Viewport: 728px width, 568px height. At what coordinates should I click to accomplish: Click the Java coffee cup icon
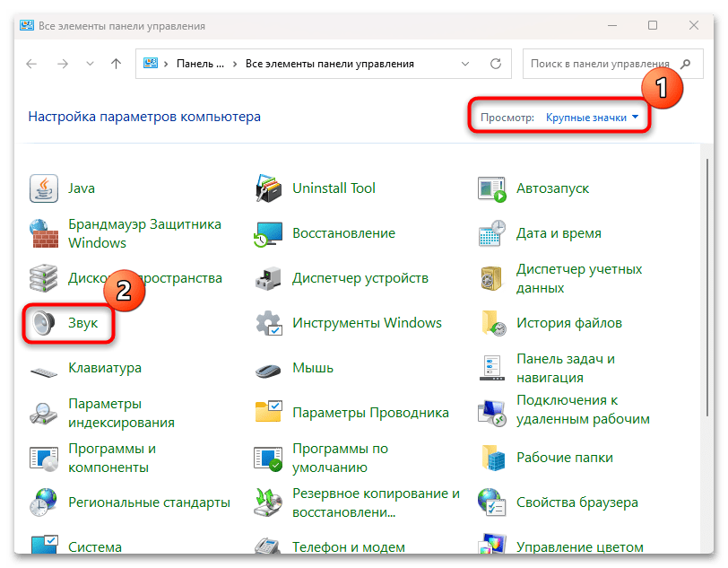[45, 188]
